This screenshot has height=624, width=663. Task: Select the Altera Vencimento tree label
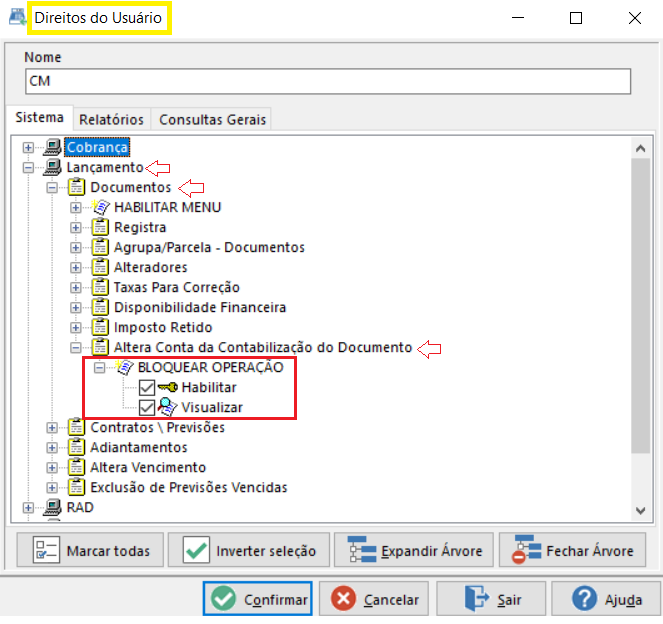[148, 468]
